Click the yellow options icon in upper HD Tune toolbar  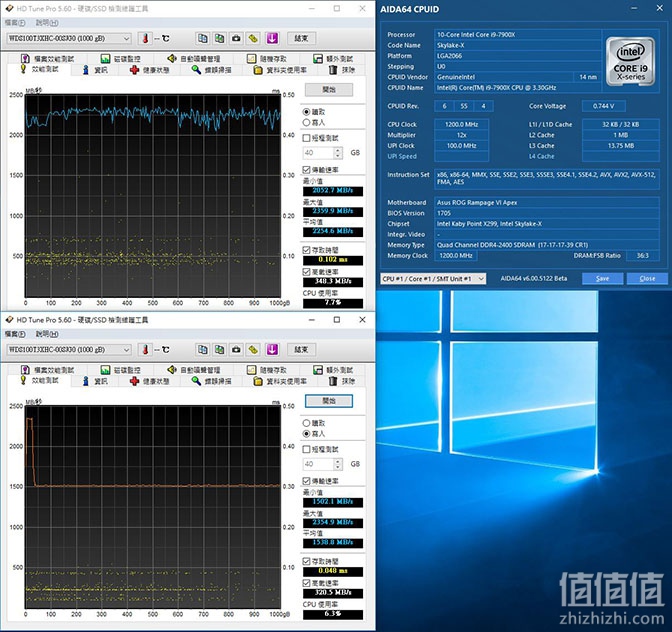[x=254, y=38]
